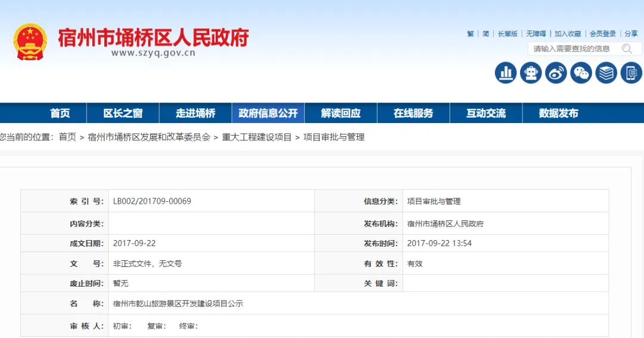Open the stacked layers icon
Viewport: 644px width, 338px height.
tap(606, 73)
